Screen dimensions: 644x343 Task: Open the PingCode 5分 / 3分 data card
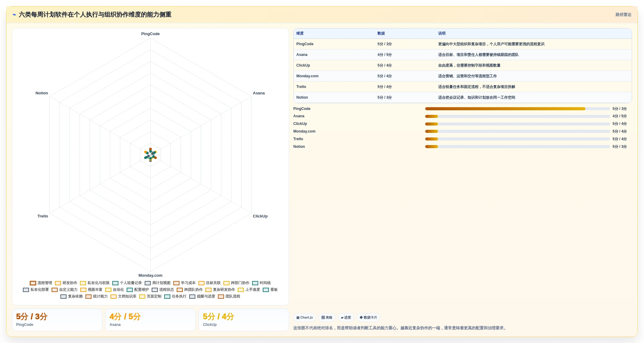57,320
